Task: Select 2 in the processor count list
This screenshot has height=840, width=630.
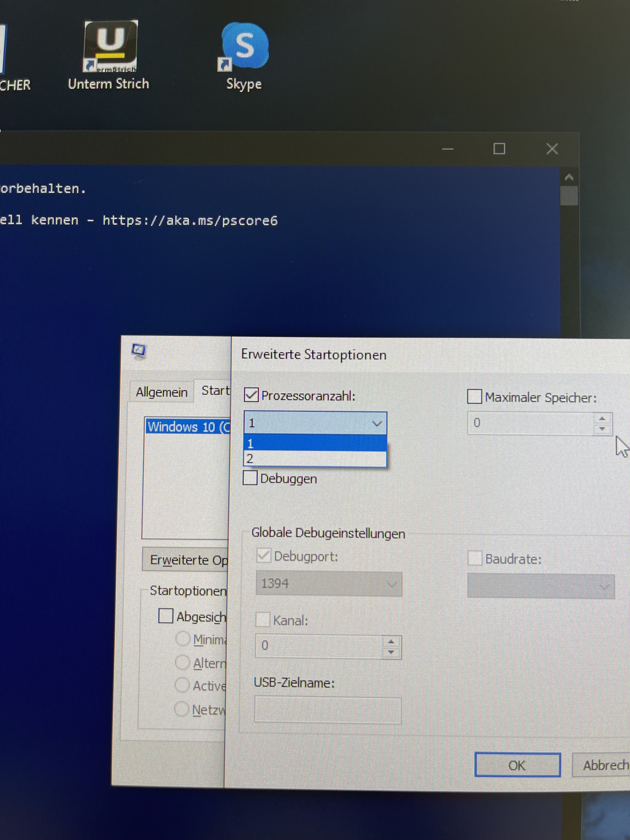Action: click(314, 459)
